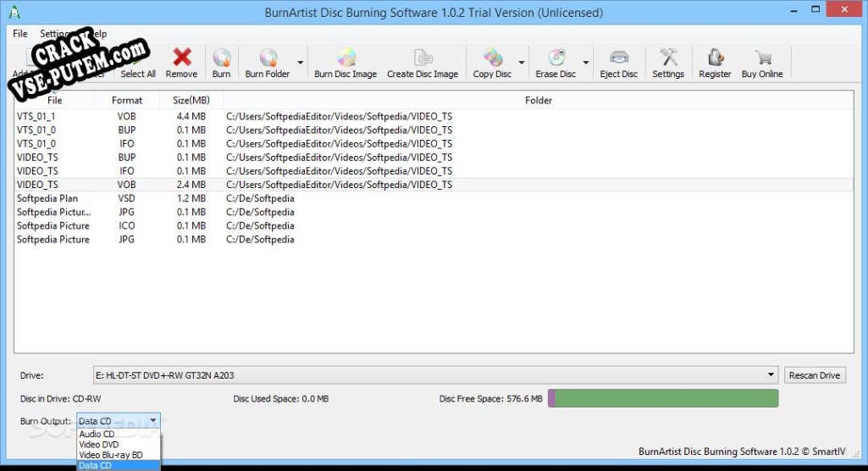Sort by the File column header
Image resolution: width=868 pixels, height=471 pixels.
point(54,100)
